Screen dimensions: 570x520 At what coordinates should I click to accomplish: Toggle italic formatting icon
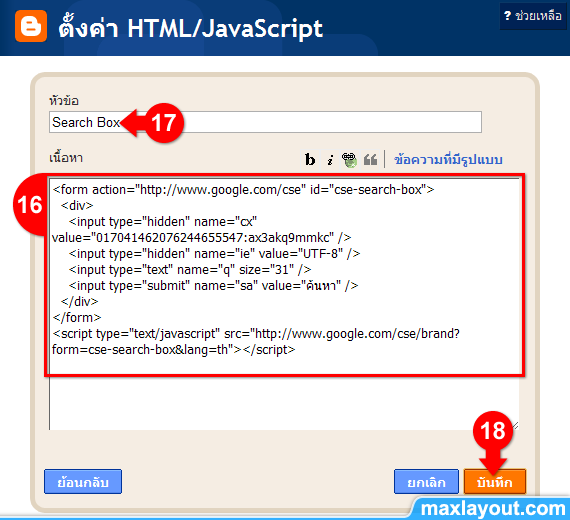[330, 160]
